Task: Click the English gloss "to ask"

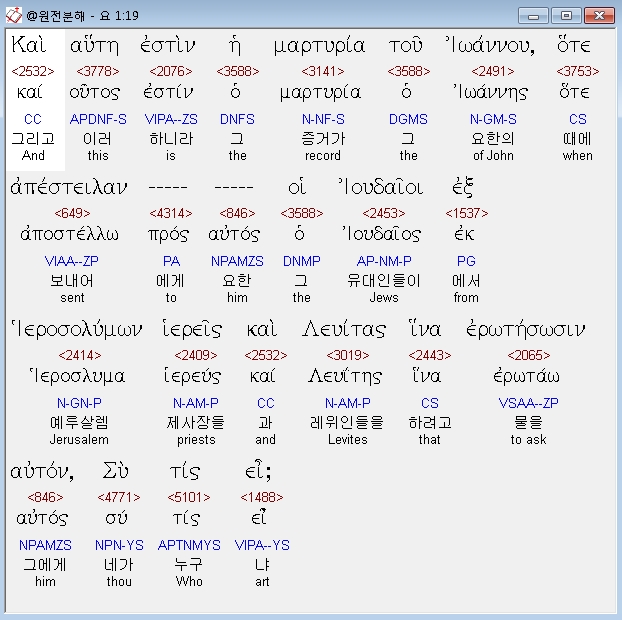Action: pos(528,440)
